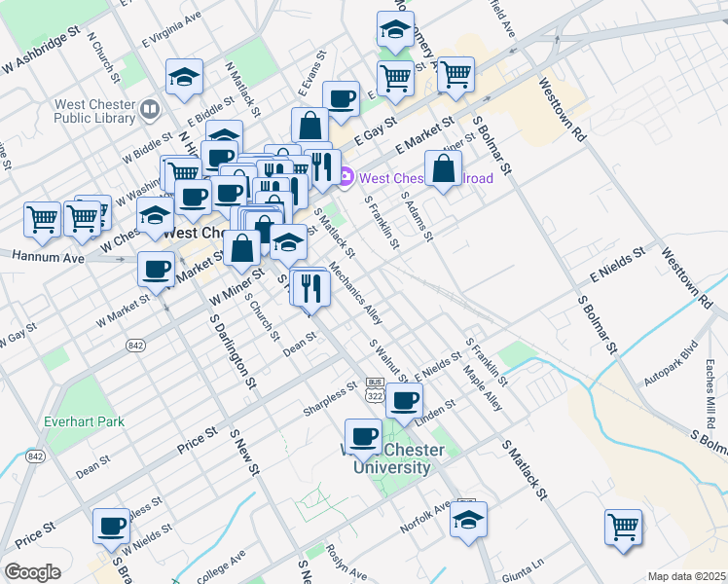
Task: Click the S Adams St label
Action: [x=417, y=216]
